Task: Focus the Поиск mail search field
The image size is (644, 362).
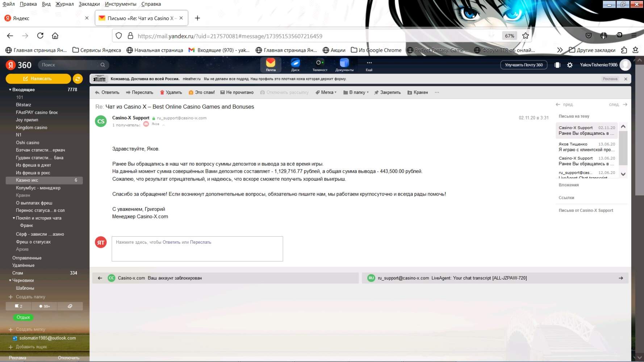Action: pos(74,65)
